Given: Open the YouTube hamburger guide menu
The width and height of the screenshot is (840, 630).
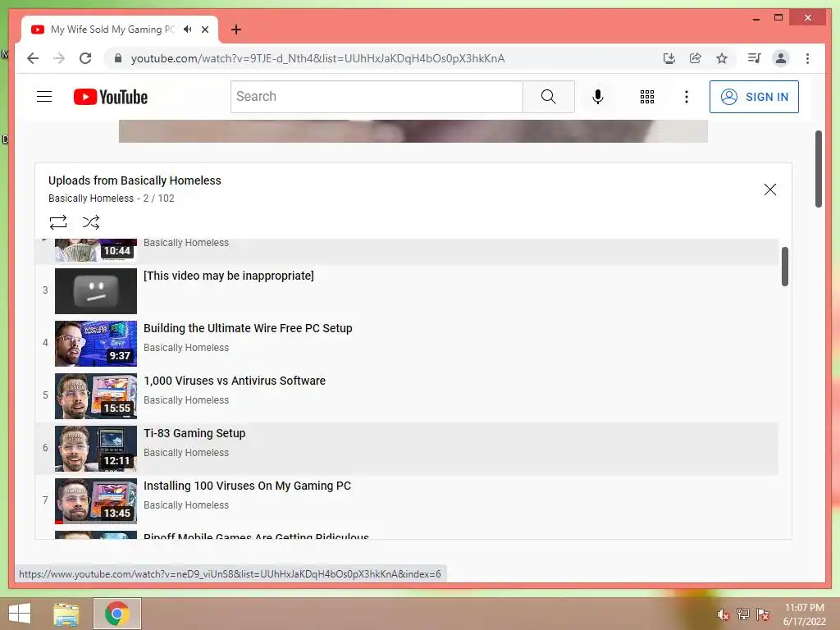Looking at the screenshot, I should click(x=44, y=97).
